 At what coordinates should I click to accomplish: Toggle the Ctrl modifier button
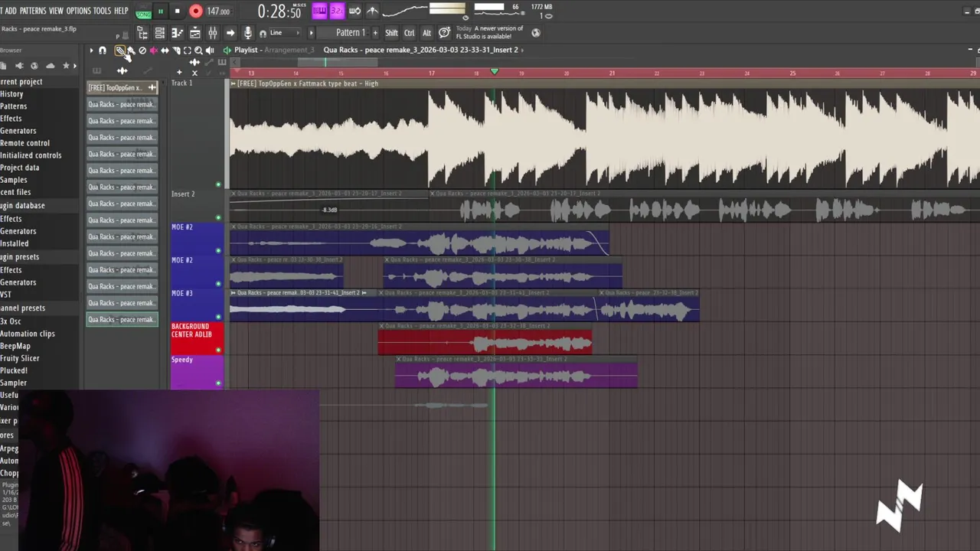[x=409, y=33]
